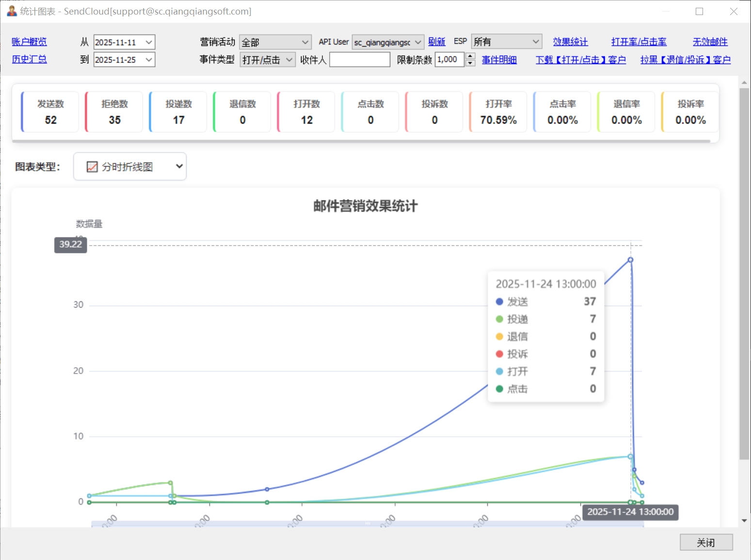
Task: Open the 历史汇总 link
Action: coord(29,60)
